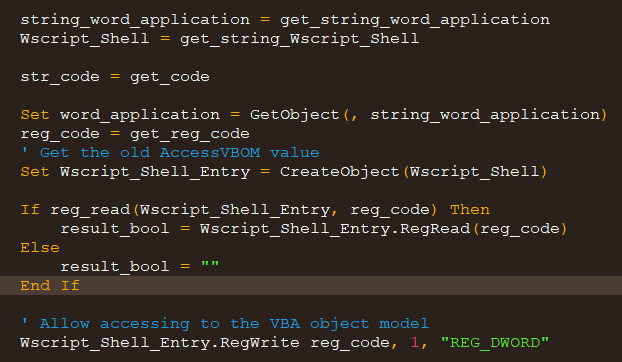
Task: Click the number 1 in RegWrite
Action: click(x=415, y=343)
